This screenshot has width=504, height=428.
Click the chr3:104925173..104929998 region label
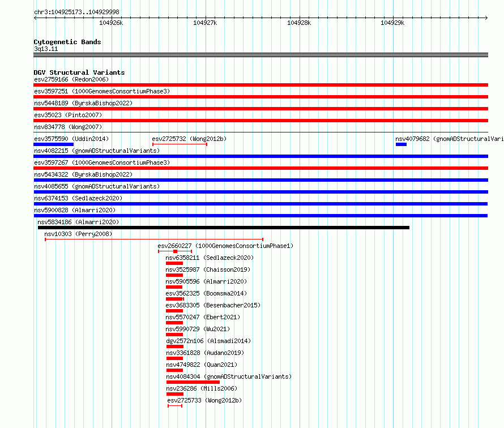[76, 12]
